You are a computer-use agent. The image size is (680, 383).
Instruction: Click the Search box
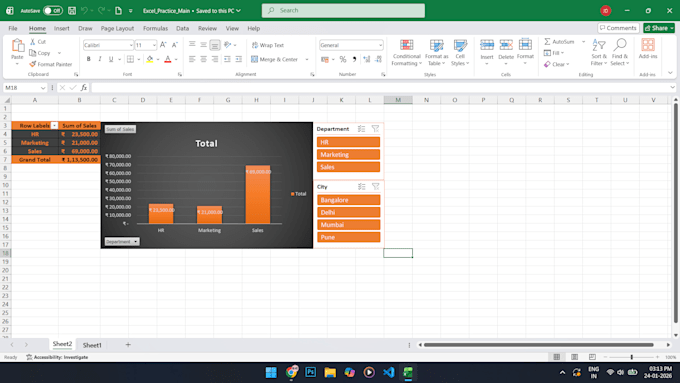click(x=343, y=10)
